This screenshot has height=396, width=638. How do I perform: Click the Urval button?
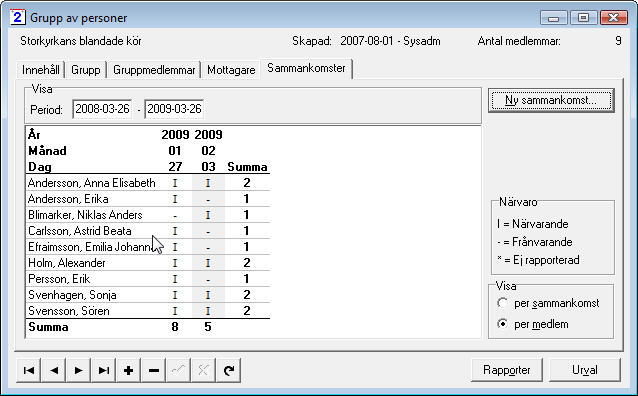[585, 370]
